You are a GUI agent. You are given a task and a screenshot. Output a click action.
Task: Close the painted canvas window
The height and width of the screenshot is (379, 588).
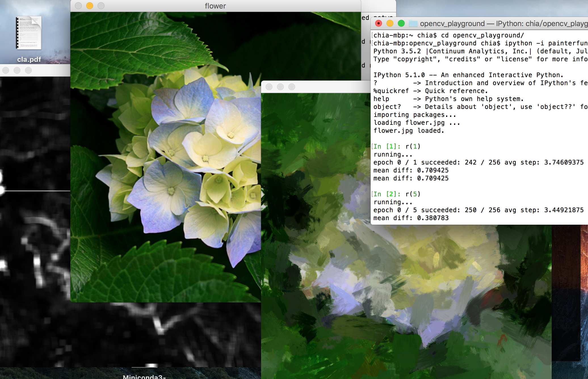click(269, 87)
